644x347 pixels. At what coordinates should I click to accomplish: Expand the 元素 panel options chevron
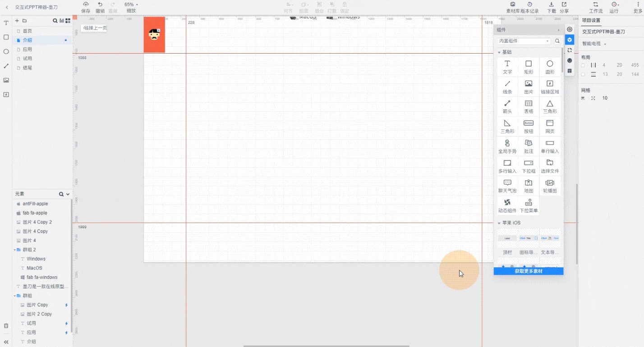68,194
